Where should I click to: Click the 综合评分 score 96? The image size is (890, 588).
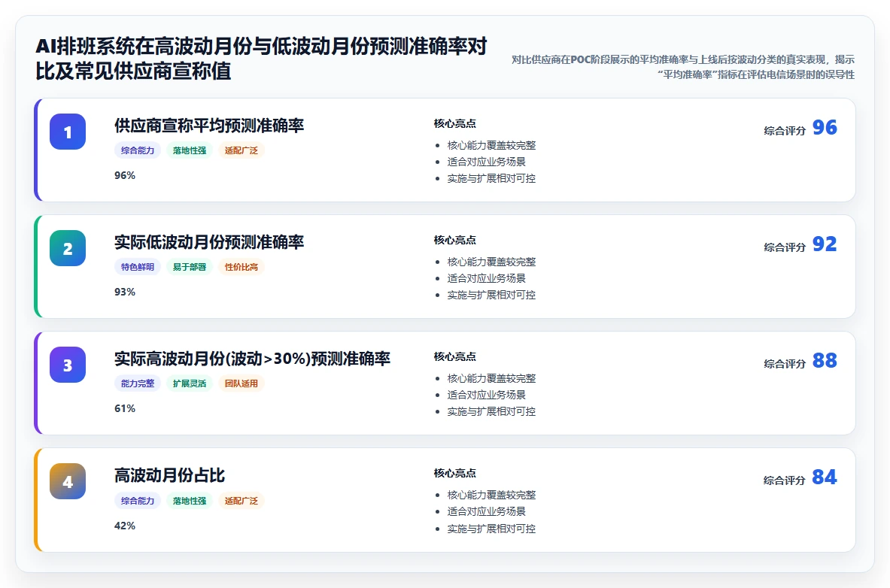click(x=825, y=127)
